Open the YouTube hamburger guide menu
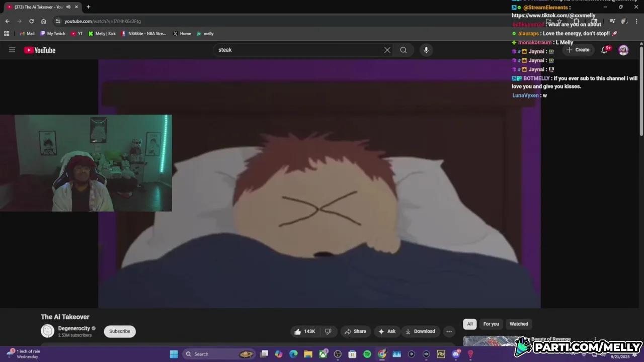Viewport: 644px width, 362px height. click(x=12, y=50)
